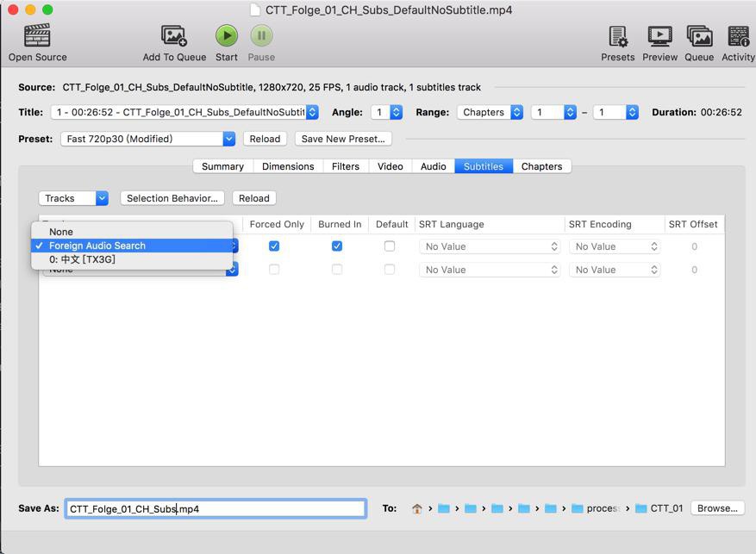Click Reload button next to Preset
This screenshot has height=554, width=756.
pyautogui.click(x=265, y=139)
